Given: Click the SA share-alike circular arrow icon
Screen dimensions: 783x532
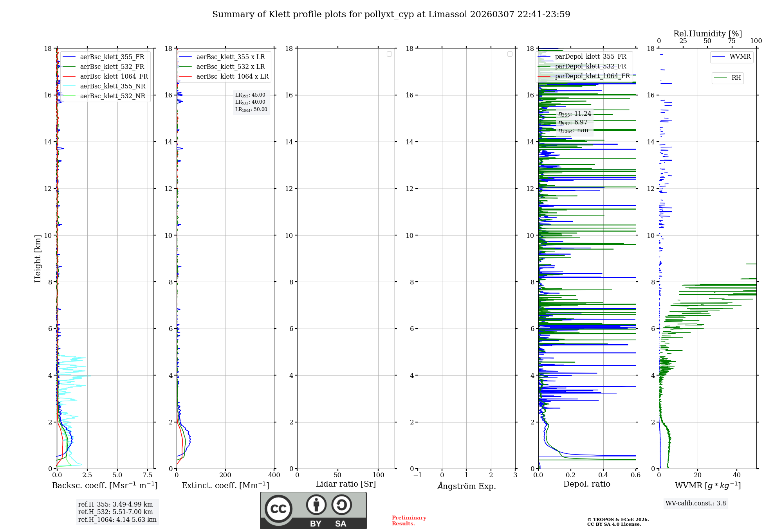Looking at the screenshot, I should click(341, 505).
